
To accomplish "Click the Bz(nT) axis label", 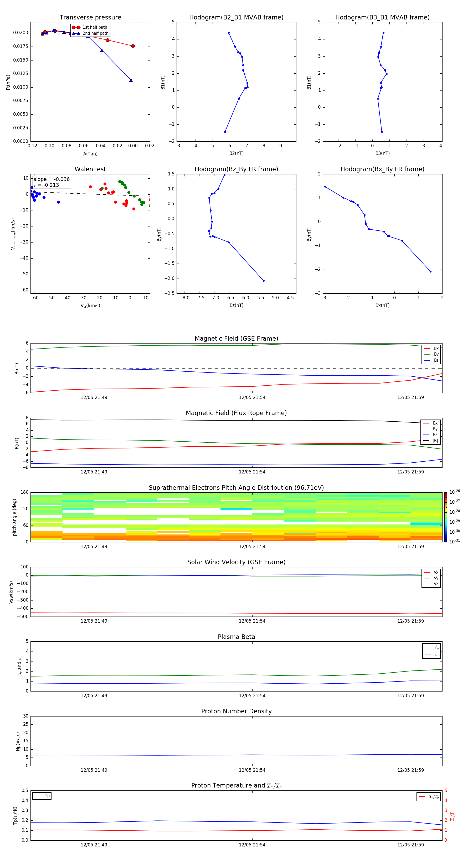I will point(236,305).
